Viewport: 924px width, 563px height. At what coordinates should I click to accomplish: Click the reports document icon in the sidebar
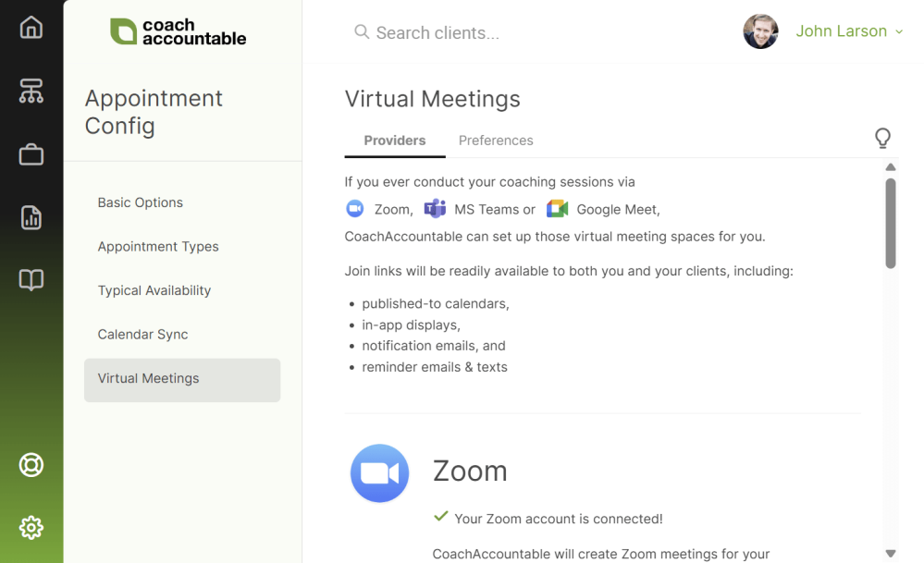[x=31, y=217]
